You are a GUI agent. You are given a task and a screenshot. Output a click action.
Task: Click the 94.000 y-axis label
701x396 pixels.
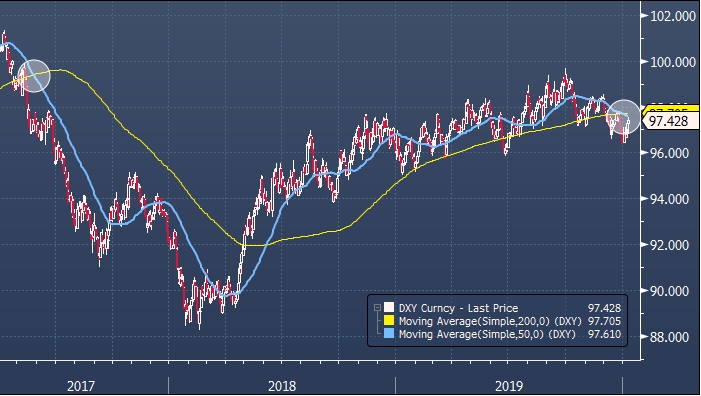(x=669, y=199)
